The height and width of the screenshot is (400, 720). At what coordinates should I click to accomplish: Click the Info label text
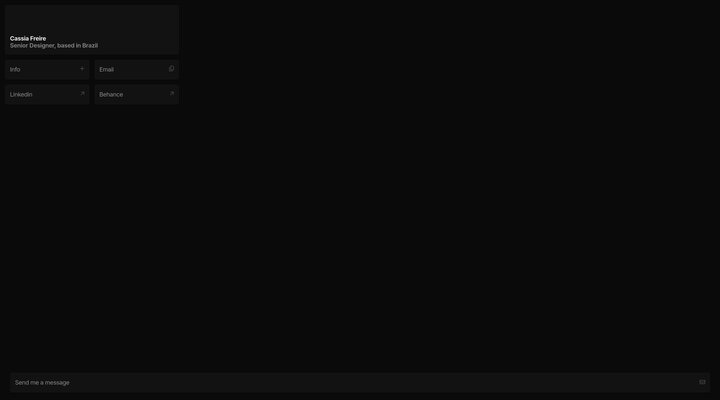click(15, 69)
